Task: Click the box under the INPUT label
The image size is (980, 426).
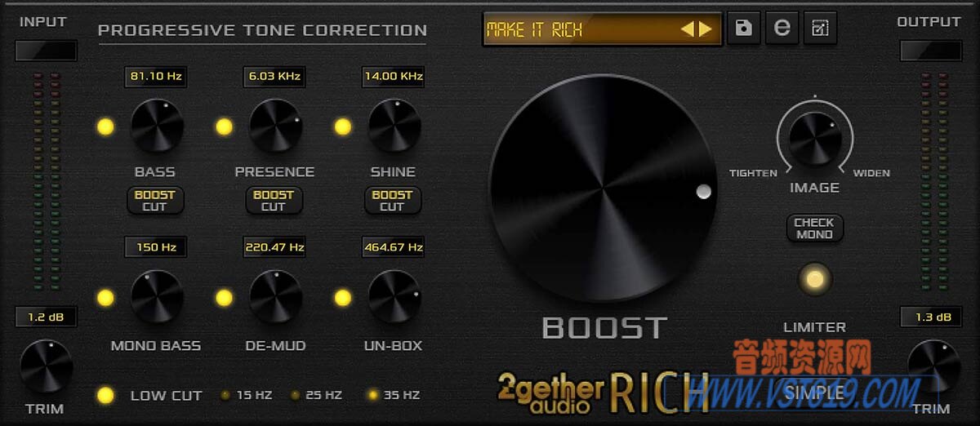Action: [x=46, y=51]
